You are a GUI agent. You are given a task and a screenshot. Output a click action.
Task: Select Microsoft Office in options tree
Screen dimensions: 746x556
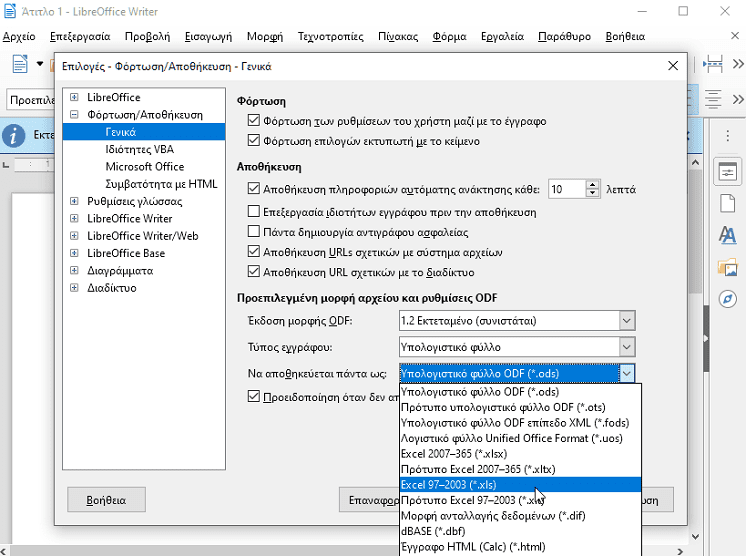point(145,166)
